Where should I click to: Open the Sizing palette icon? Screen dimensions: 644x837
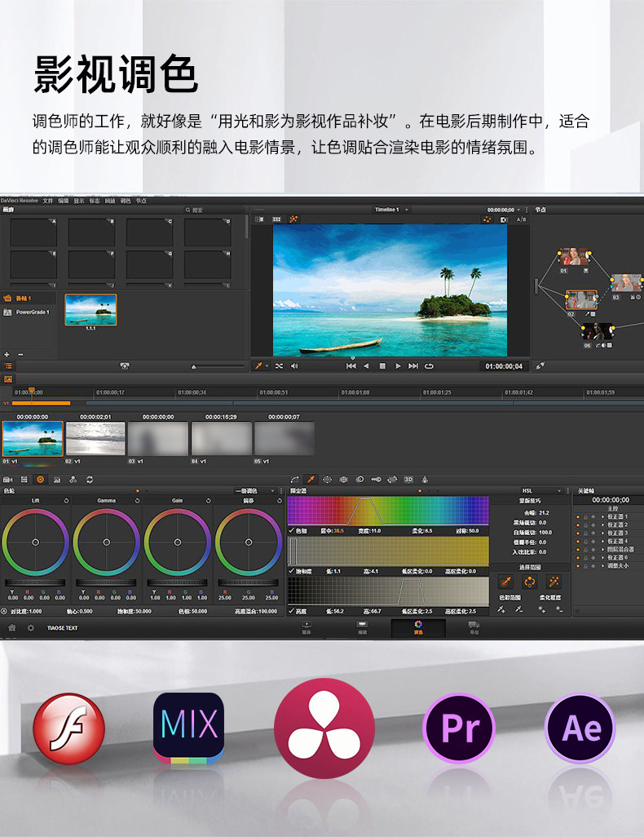pyautogui.click(x=392, y=480)
